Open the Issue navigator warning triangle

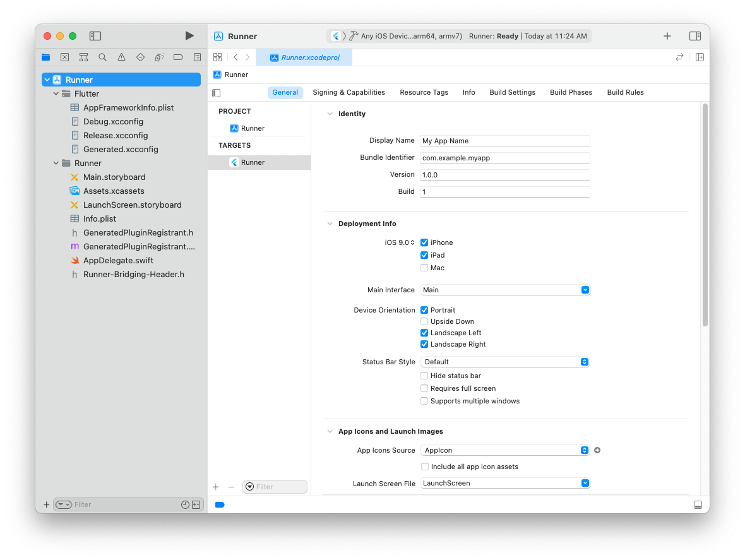coord(121,57)
